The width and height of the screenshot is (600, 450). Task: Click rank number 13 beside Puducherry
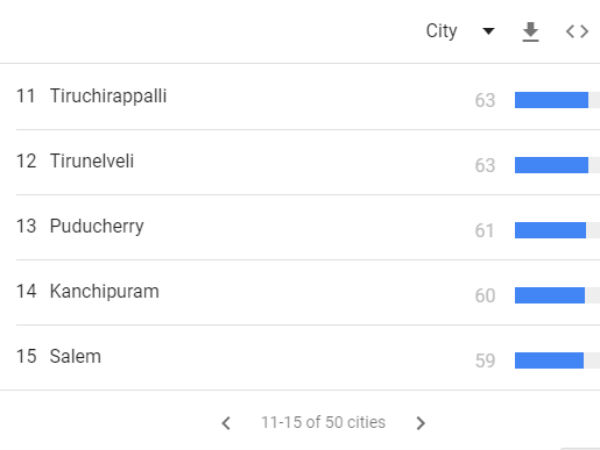26,226
